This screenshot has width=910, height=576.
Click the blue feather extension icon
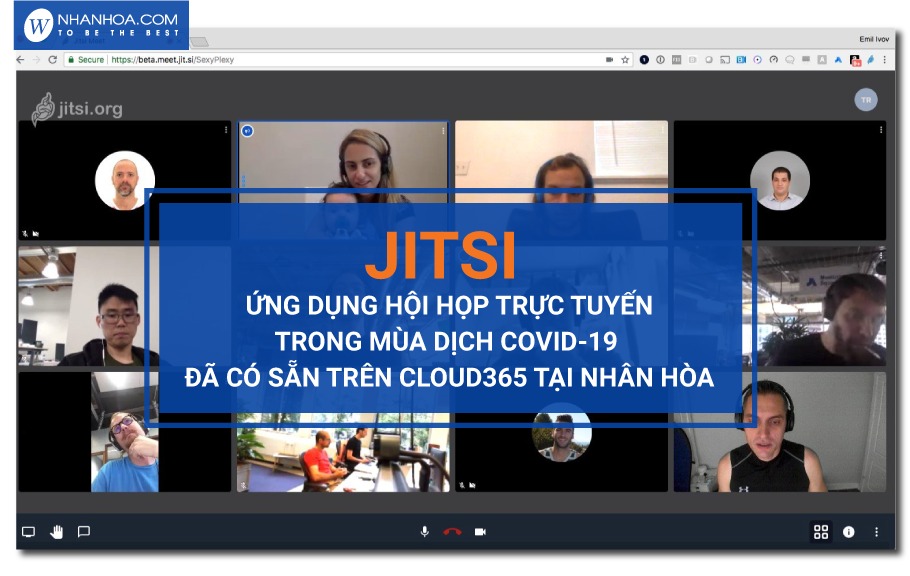click(871, 60)
